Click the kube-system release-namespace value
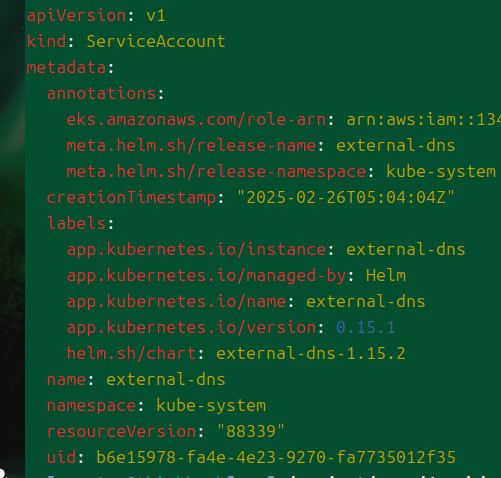Screen dimensions: 501x478 pos(441,172)
